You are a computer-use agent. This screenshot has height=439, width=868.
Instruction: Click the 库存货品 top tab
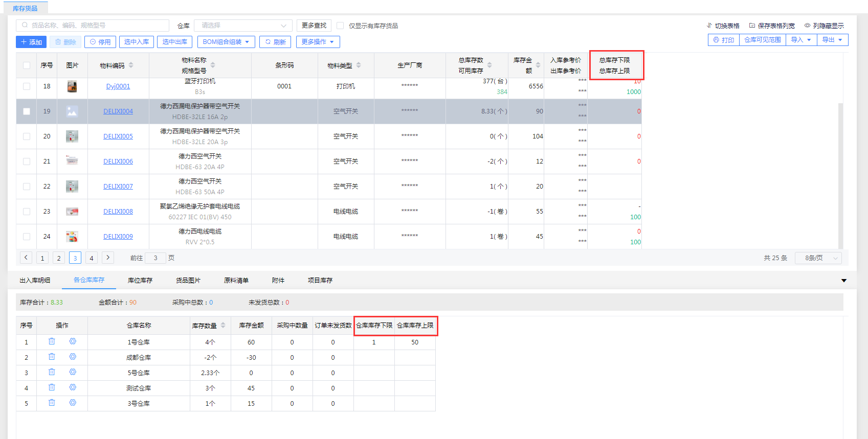point(25,9)
